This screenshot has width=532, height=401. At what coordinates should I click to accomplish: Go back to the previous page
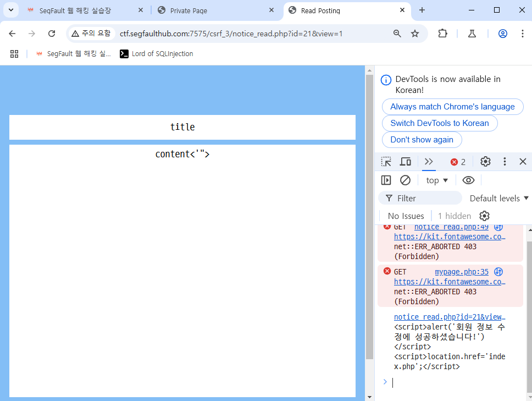[12, 34]
